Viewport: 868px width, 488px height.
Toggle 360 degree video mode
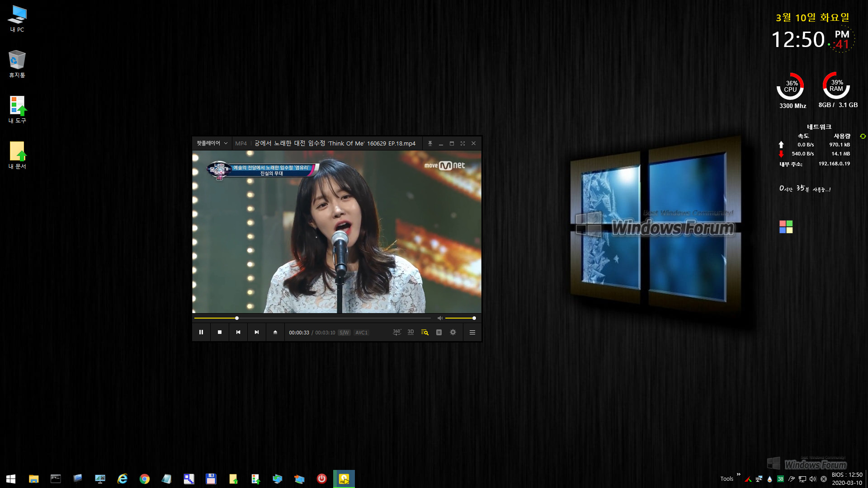397,332
